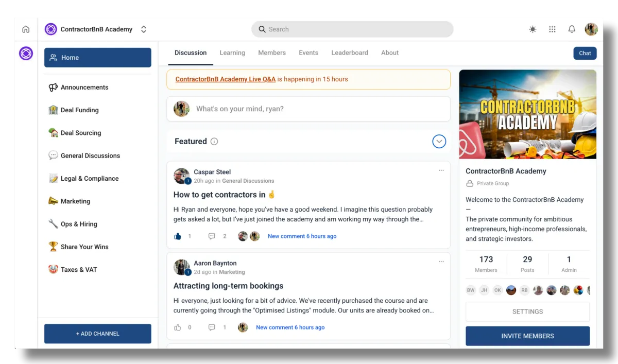
Task: Open member avatar with initials RB
Action: point(524,290)
